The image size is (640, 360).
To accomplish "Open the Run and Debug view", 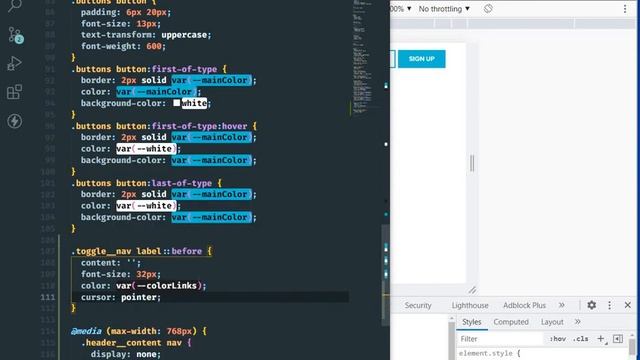I will click(14, 63).
